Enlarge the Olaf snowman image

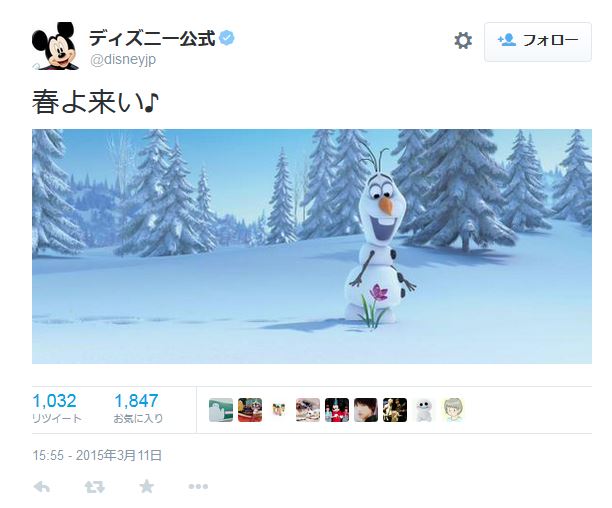(x=312, y=246)
